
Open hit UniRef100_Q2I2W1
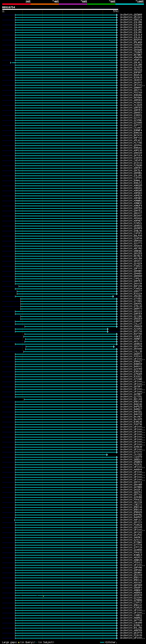click(131, 316)
